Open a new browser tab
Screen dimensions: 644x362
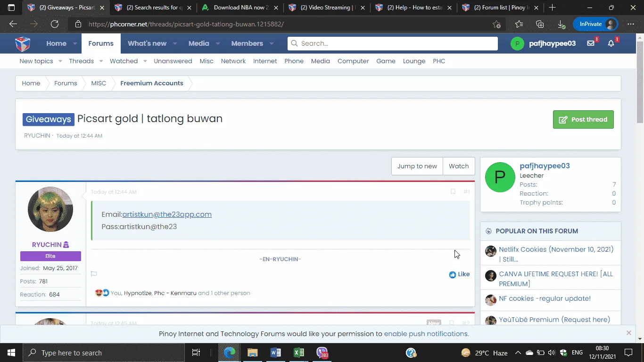(552, 8)
